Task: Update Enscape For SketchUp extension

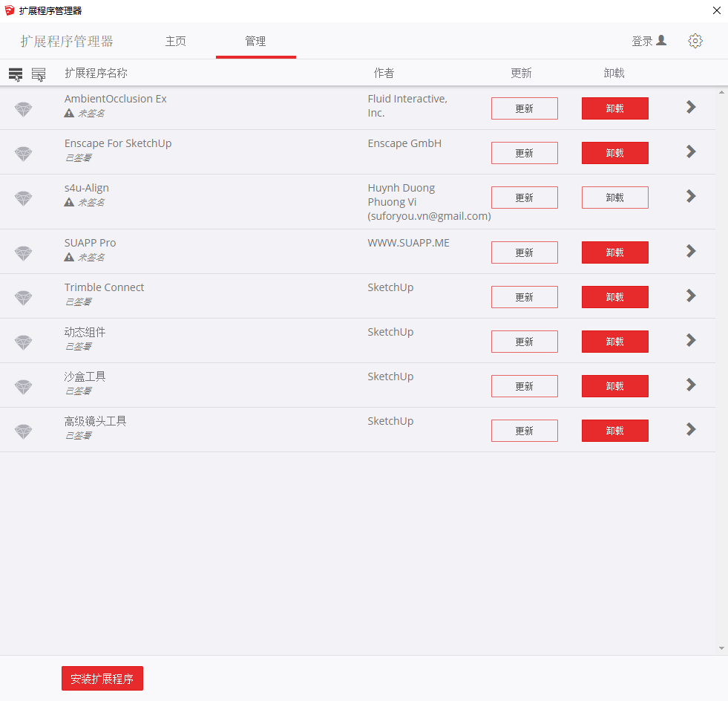Action: click(524, 153)
